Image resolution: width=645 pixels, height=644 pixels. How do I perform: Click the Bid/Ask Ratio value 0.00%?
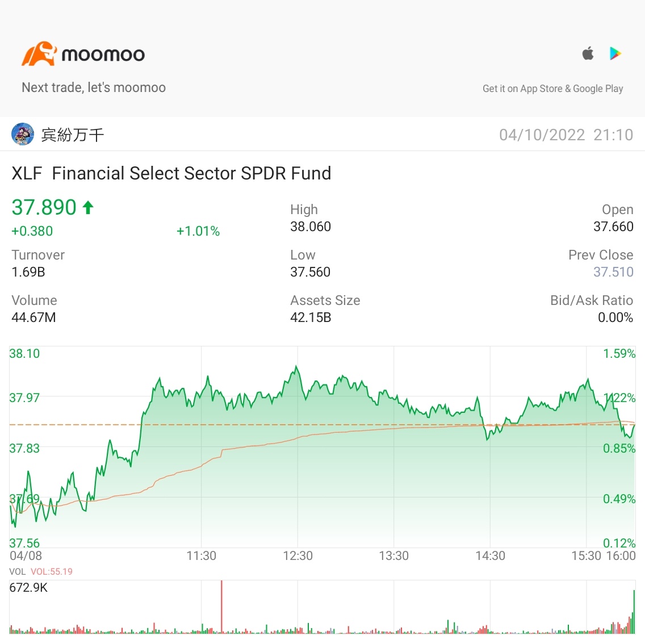tap(615, 317)
